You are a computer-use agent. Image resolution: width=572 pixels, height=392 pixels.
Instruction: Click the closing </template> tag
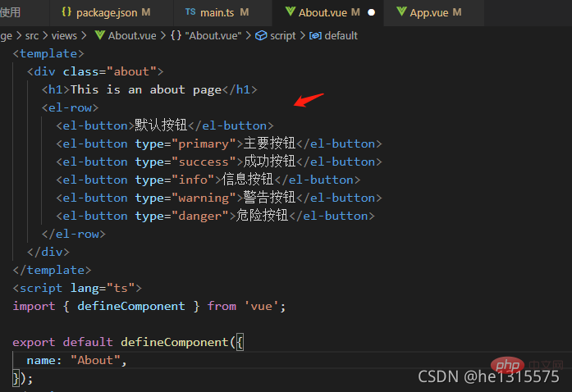click(x=52, y=270)
